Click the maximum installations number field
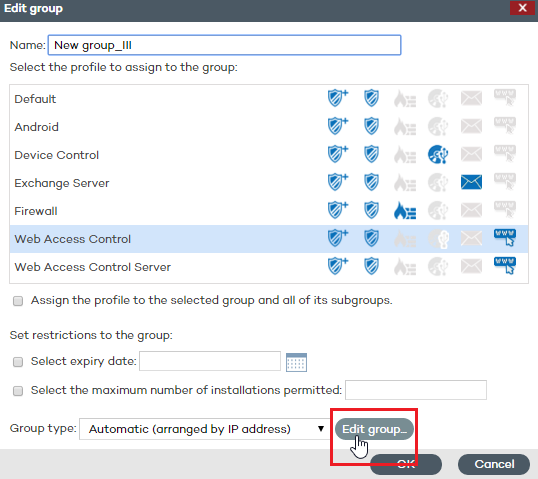Viewport: 538px width, 479px height. (416, 390)
